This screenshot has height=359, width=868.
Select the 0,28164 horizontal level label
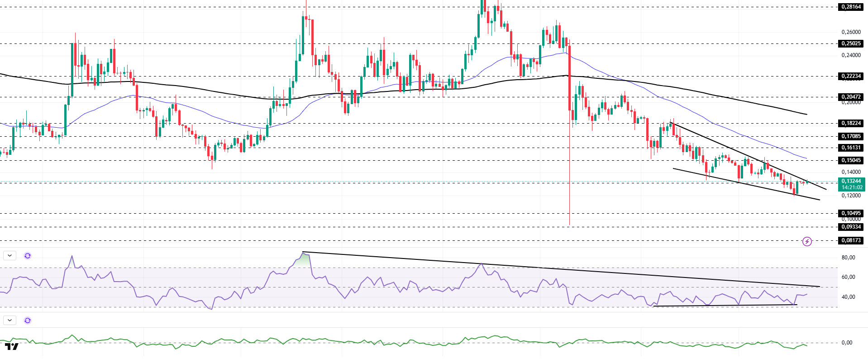[x=851, y=7]
